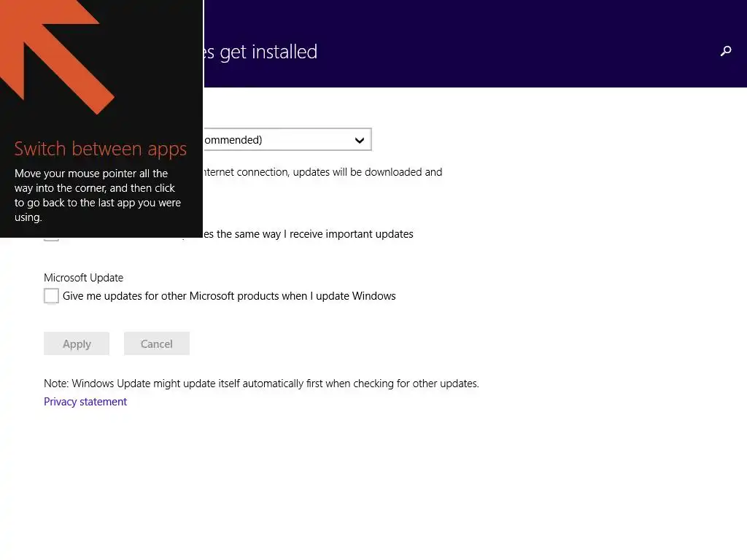Viewport: 747px width, 560px height.
Task: Click the Apply button
Action: [77, 344]
